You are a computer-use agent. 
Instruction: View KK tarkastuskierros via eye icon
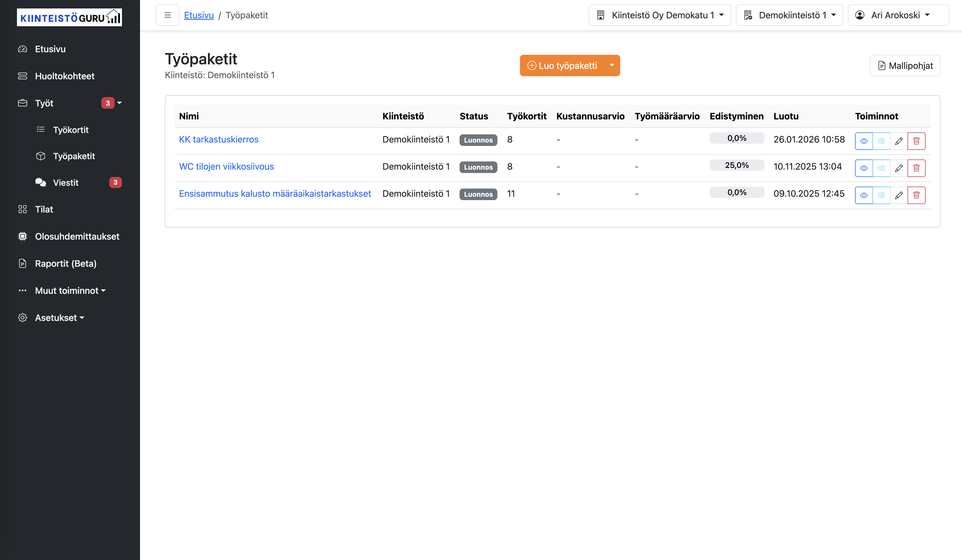point(863,141)
